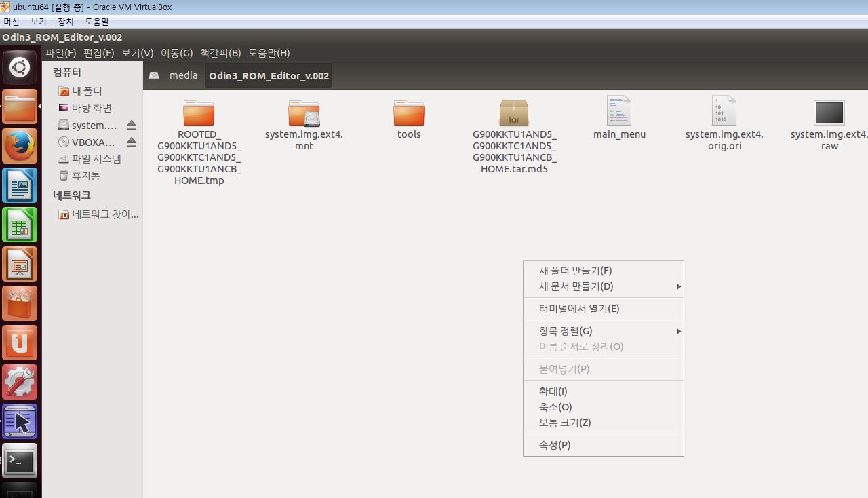Click the media breadcrumb path button

point(183,75)
